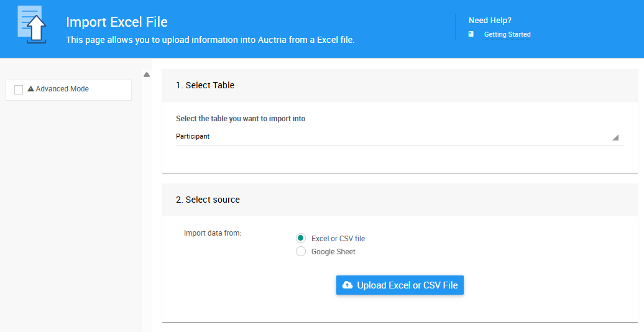
Task: Click the 'Import Excel File' page title
Action: (117, 22)
